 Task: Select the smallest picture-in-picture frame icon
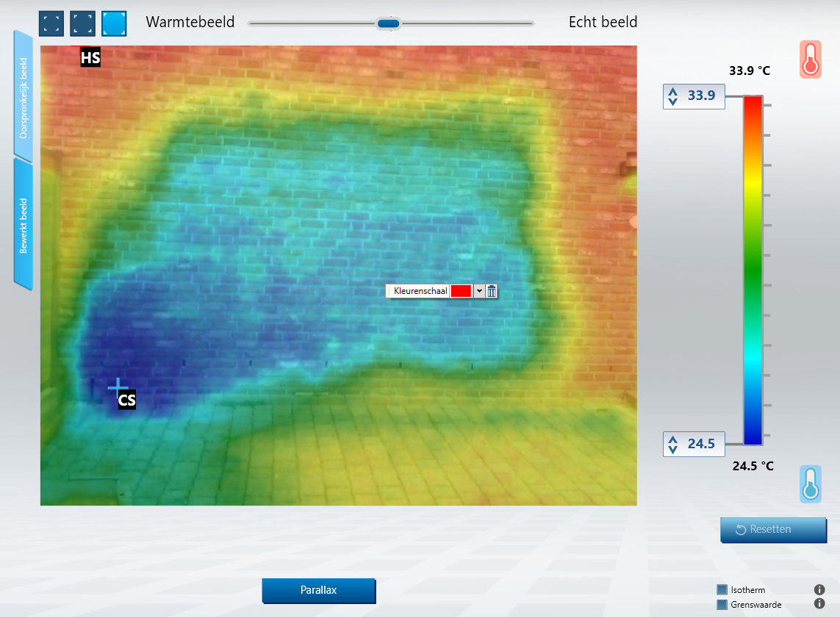[x=51, y=24]
